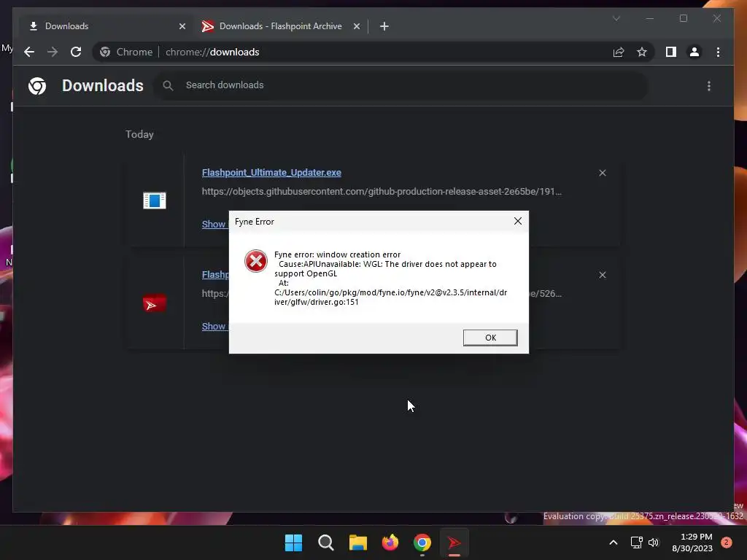
Task: Click the Search downloads field
Action: click(400, 85)
